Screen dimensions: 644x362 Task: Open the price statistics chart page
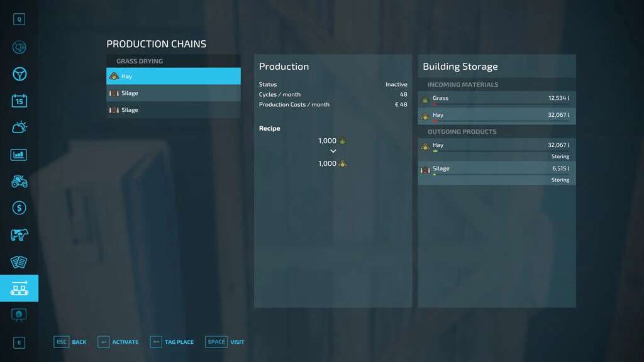point(19,155)
